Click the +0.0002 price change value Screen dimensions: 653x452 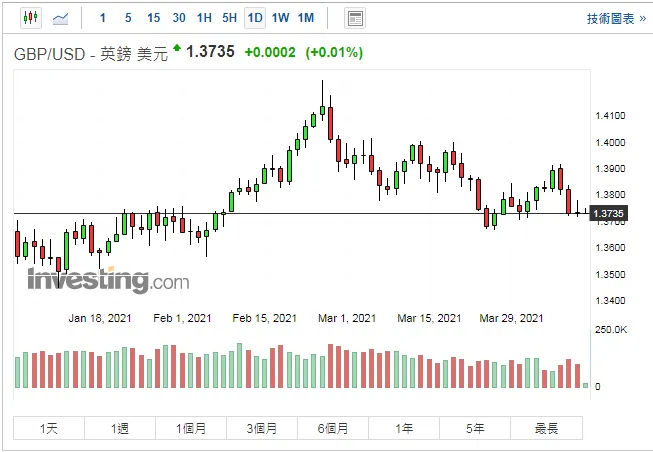pyautogui.click(x=270, y=52)
